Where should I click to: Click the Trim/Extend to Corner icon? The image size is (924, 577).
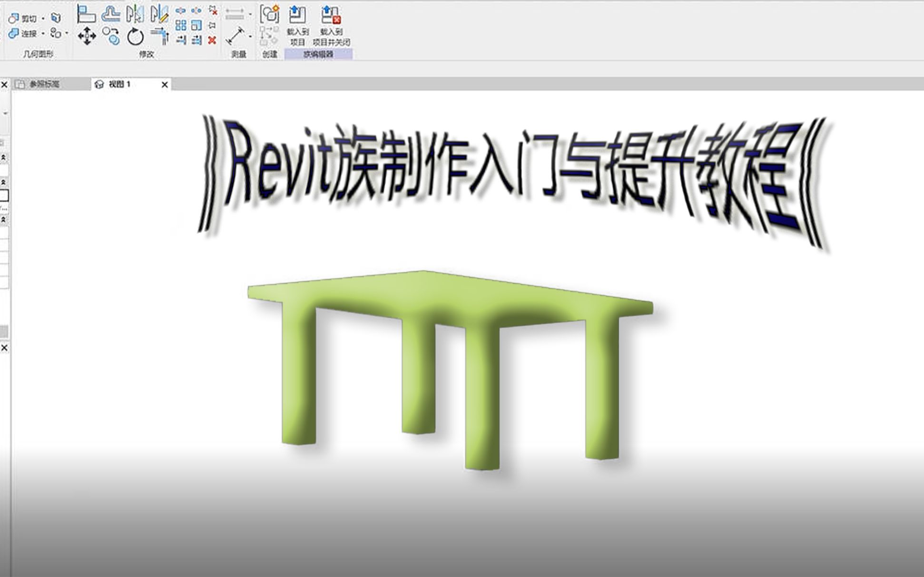[x=159, y=36]
